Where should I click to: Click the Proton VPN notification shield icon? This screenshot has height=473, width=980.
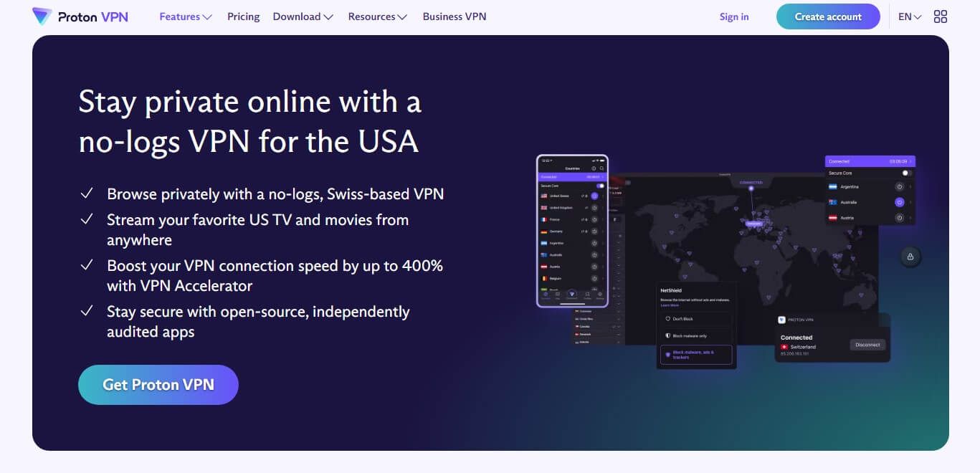point(782,320)
